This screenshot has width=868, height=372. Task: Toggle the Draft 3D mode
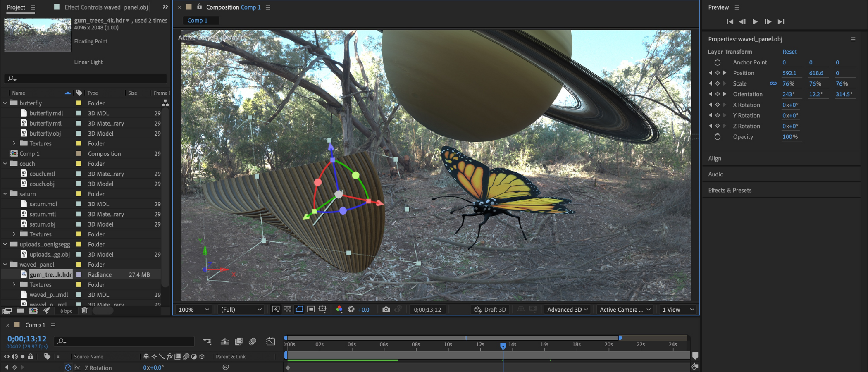pyautogui.click(x=490, y=310)
